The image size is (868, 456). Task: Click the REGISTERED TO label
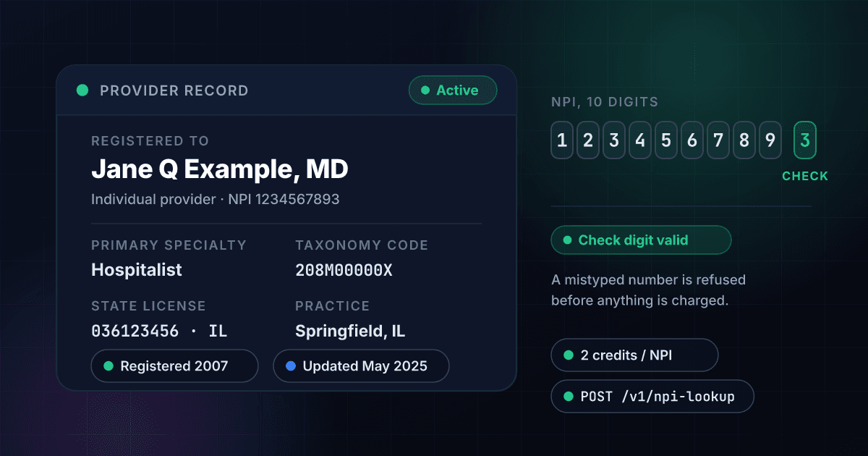[150, 141]
